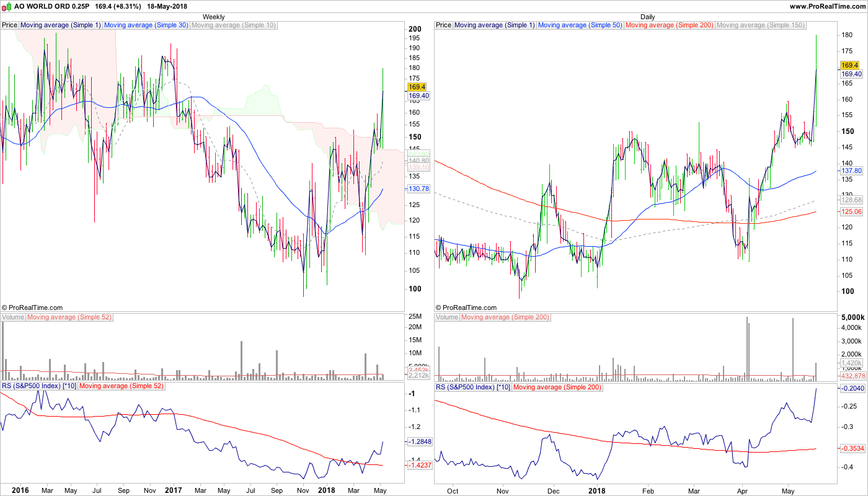Select the RS (S&P500 Index) label in Weekly panel
The width and height of the screenshot is (868, 496).
click(x=39, y=386)
